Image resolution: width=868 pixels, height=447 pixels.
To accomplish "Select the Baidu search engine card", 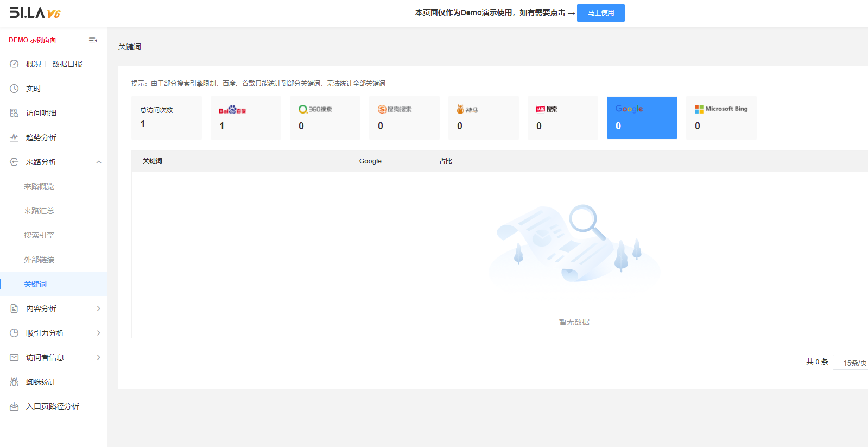I will click(246, 118).
